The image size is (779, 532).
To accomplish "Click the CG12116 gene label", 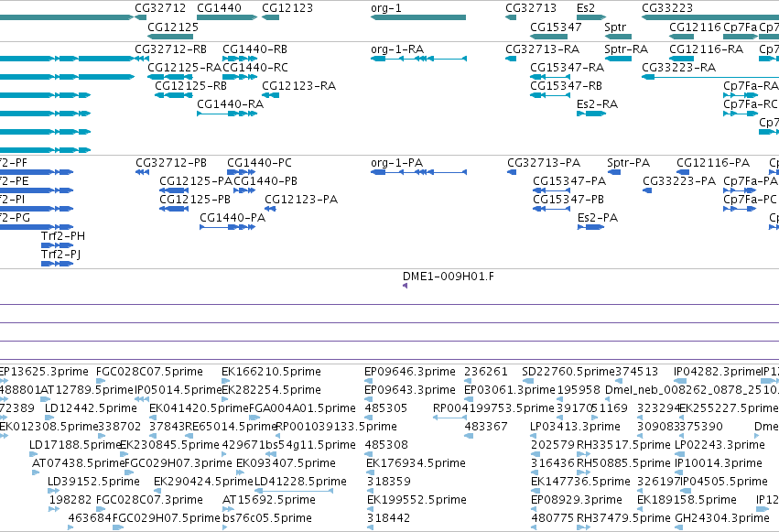I will coord(695,27).
